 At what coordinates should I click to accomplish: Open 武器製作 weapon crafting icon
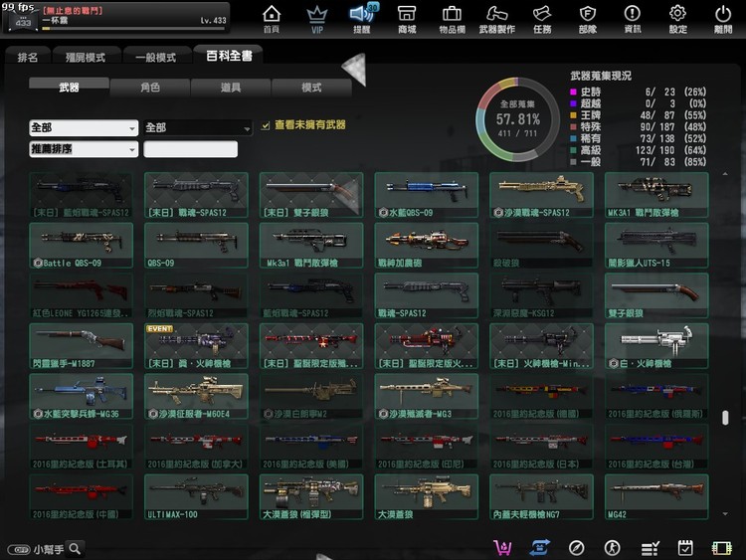pos(497,17)
